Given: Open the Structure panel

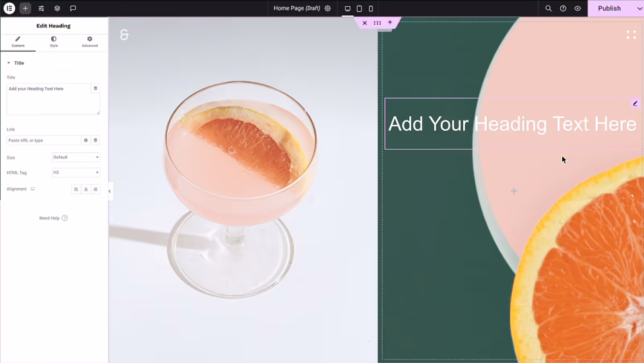Looking at the screenshot, I should [57, 8].
